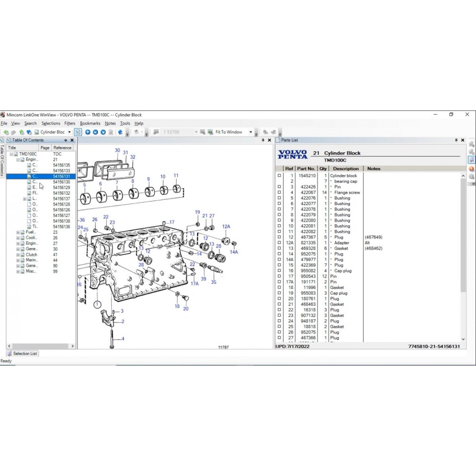
Task: Open the Filters menu
Action: pyautogui.click(x=69, y=123)
